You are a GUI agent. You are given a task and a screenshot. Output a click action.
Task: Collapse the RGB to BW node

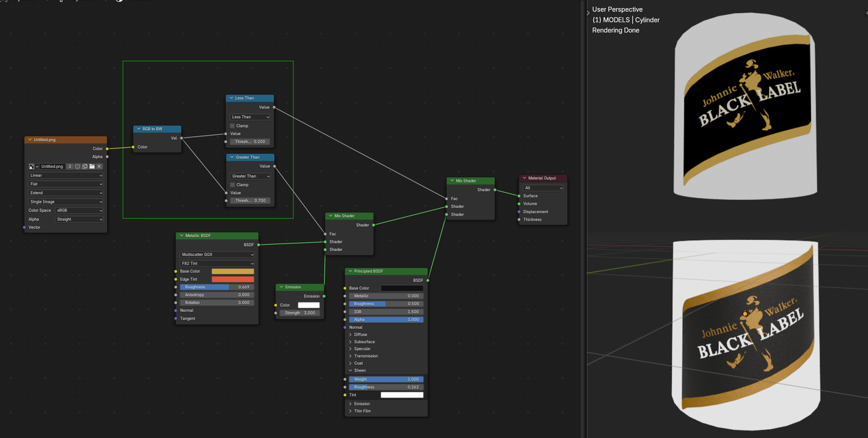tap(138, 129)
